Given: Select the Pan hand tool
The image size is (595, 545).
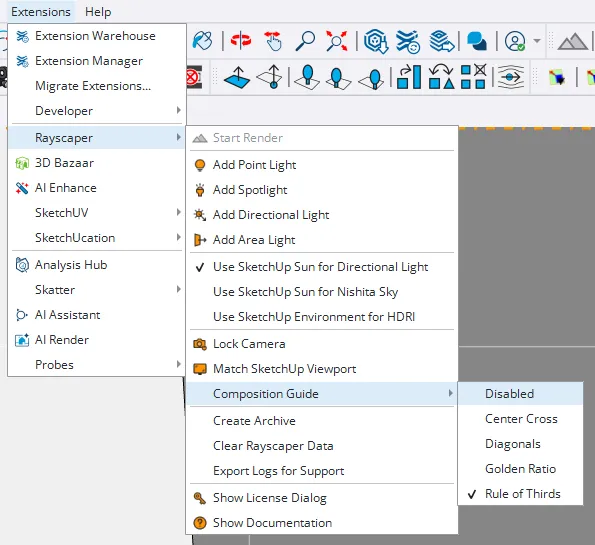Looking at the screenshot, I should pyautogui.click(x=273, y=41).
